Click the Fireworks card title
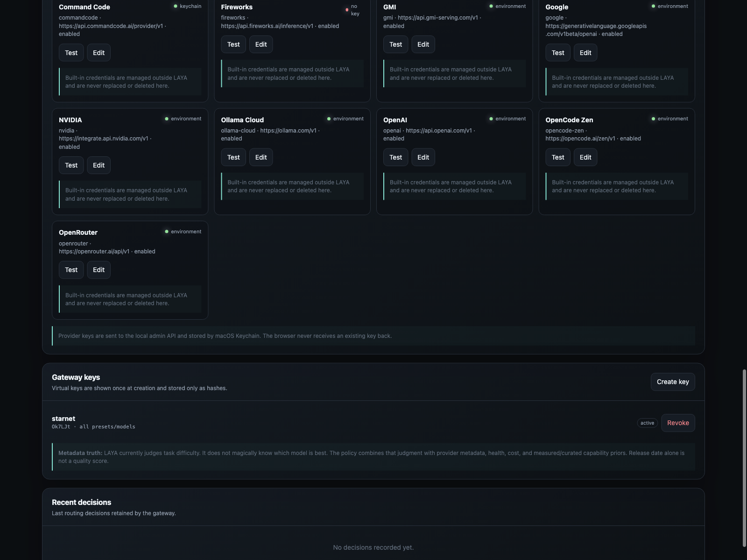 237,7
